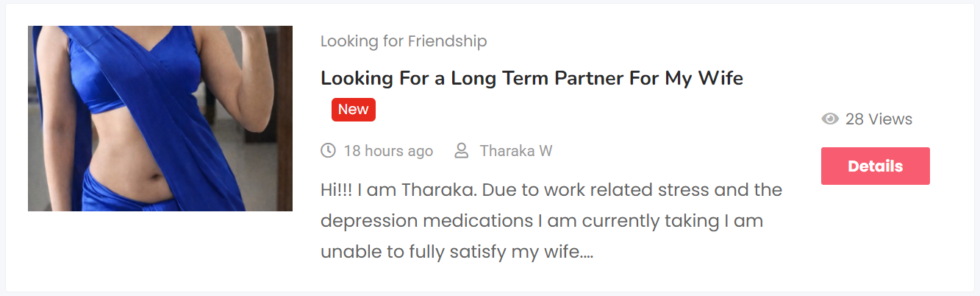Click the red New badge

[354, 110]
